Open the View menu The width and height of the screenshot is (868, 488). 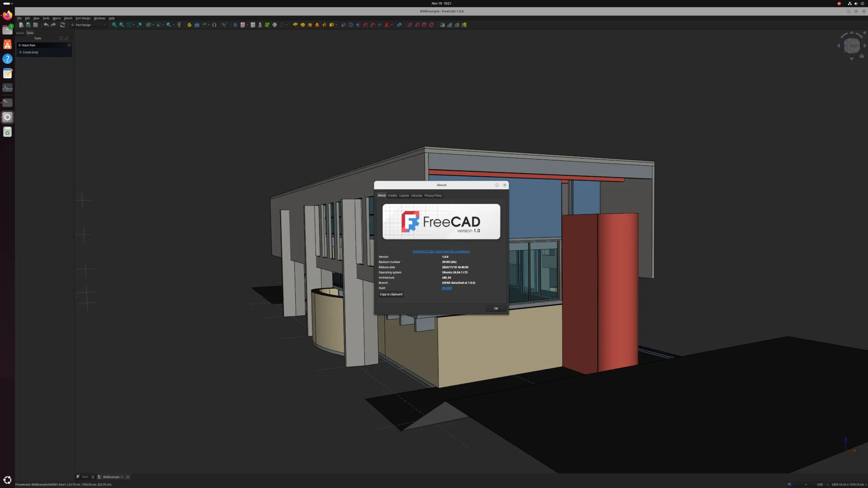pyautogui.click(x=36, y=19)
